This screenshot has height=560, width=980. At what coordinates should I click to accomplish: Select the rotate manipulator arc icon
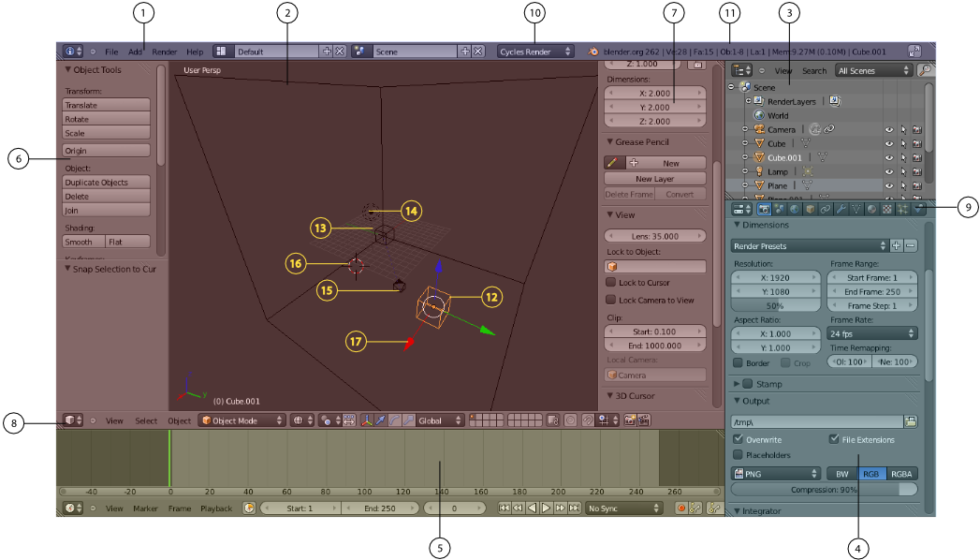[394, 420]
